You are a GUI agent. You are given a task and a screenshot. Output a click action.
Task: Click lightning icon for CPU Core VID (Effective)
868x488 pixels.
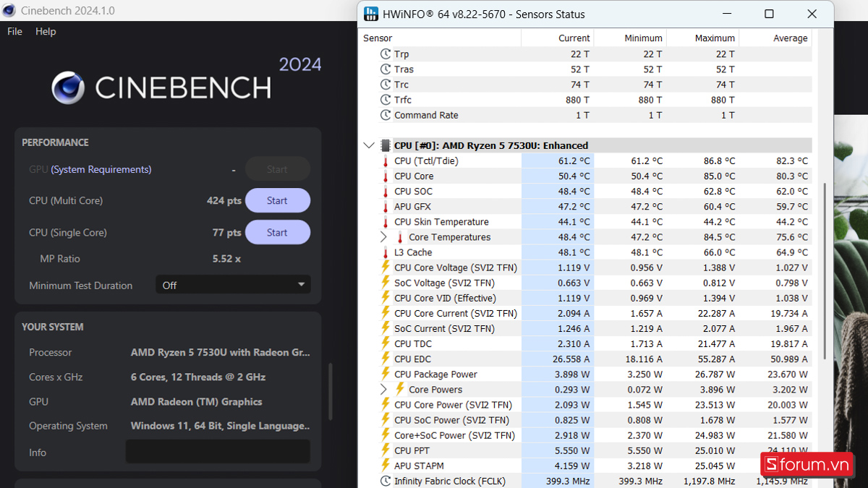pos(386,298)
